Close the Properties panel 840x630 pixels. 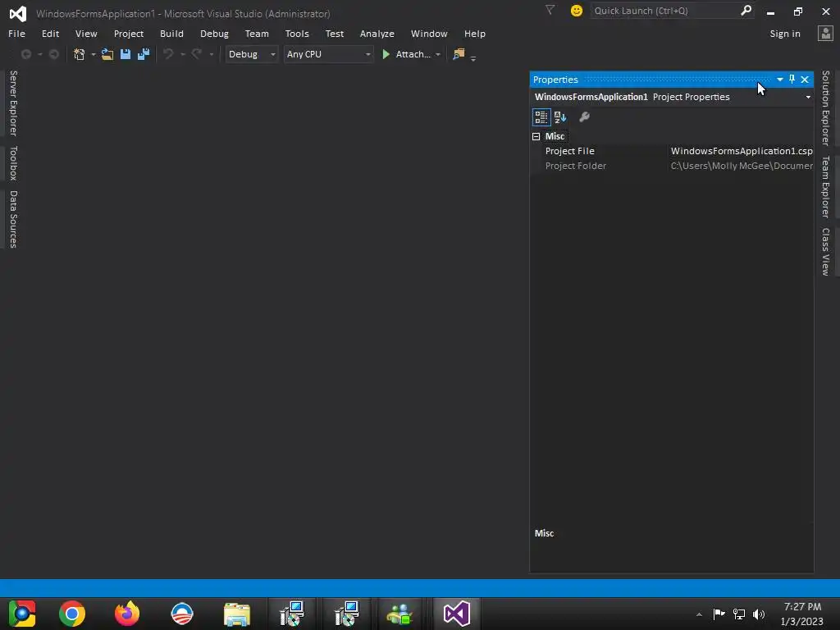tap(805, 80)
